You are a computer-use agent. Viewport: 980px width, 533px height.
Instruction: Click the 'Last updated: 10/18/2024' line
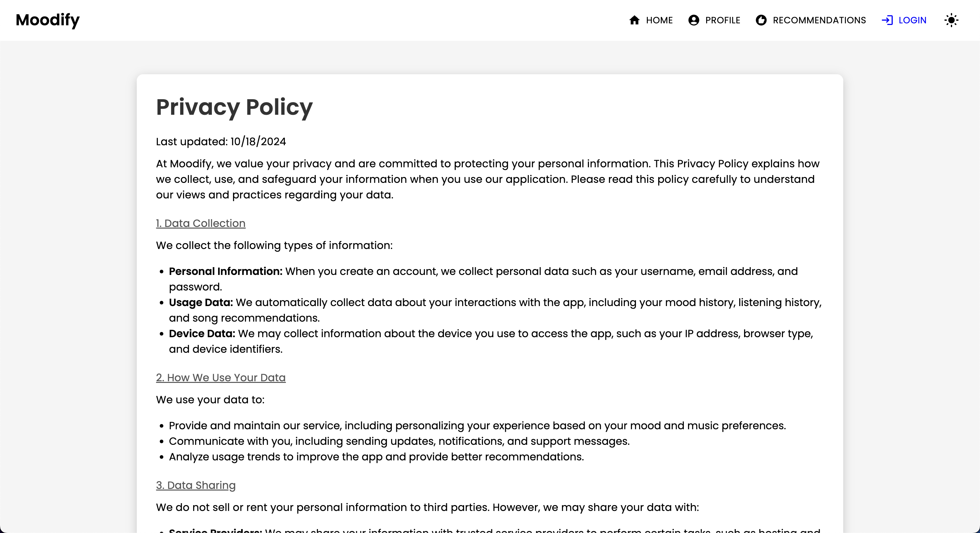pyautogui.click(x=221, y=142)
